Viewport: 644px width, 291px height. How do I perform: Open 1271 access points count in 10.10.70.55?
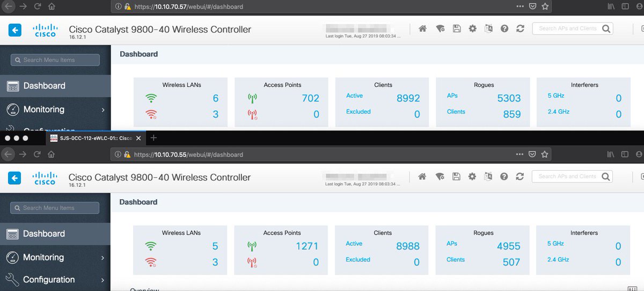[x=306, y=246]
